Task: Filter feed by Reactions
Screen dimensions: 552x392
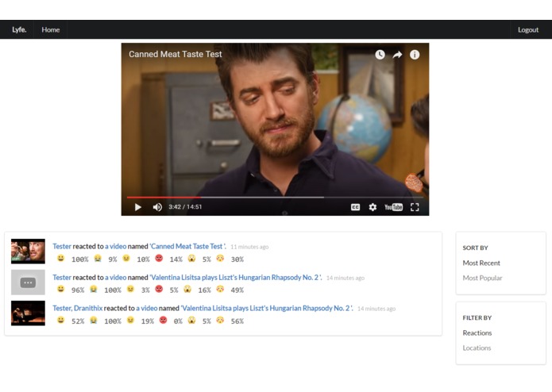Action: [x=477, y=332]
